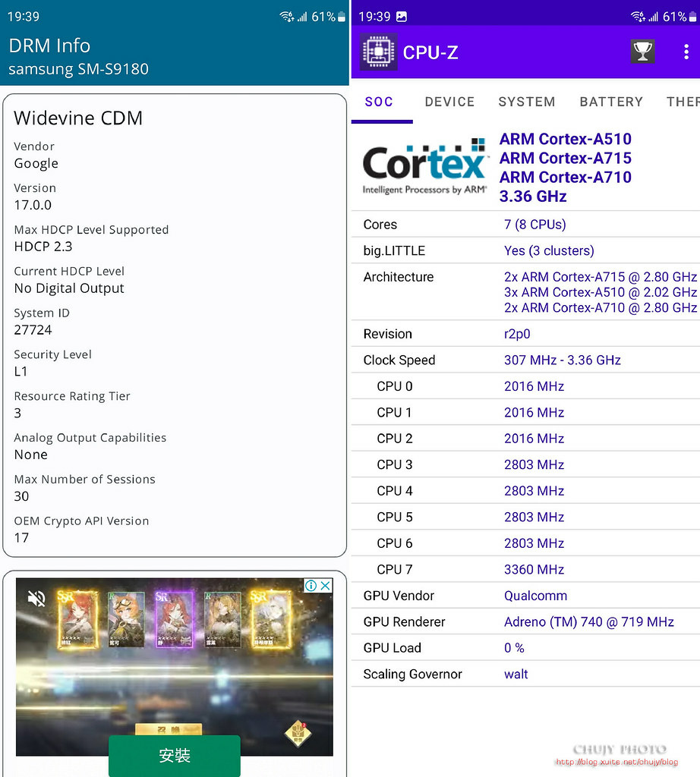Tap the GPU Vendor value Qualcomm
The image size is (700, 777).
(x=535, y=596)
